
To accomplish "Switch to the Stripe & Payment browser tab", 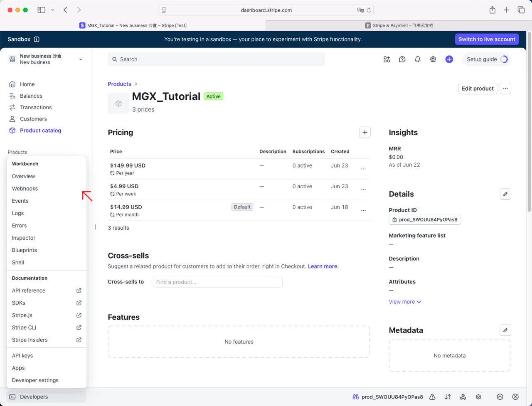I will pyautogui.click(x=399, y=25).
